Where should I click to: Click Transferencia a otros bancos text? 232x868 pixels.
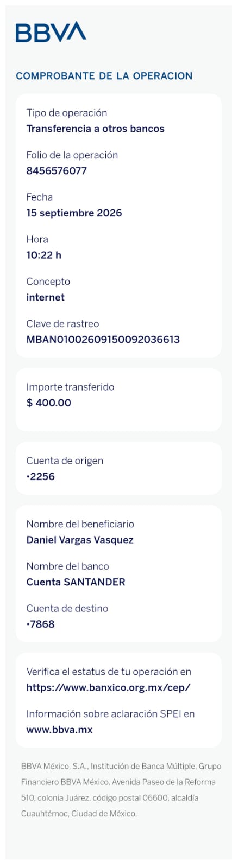tap(95, 129)
